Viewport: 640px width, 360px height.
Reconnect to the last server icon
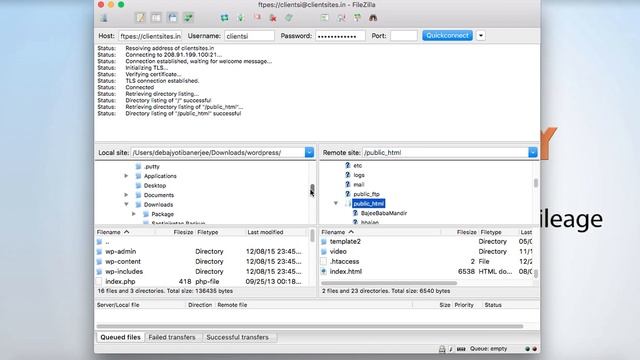(x=289, y=18)
